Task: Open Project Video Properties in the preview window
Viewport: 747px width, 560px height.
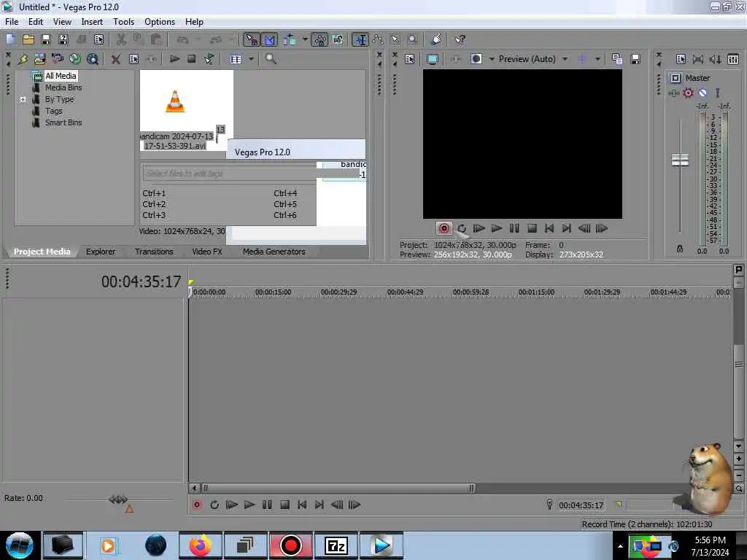Action: (409, 59)
